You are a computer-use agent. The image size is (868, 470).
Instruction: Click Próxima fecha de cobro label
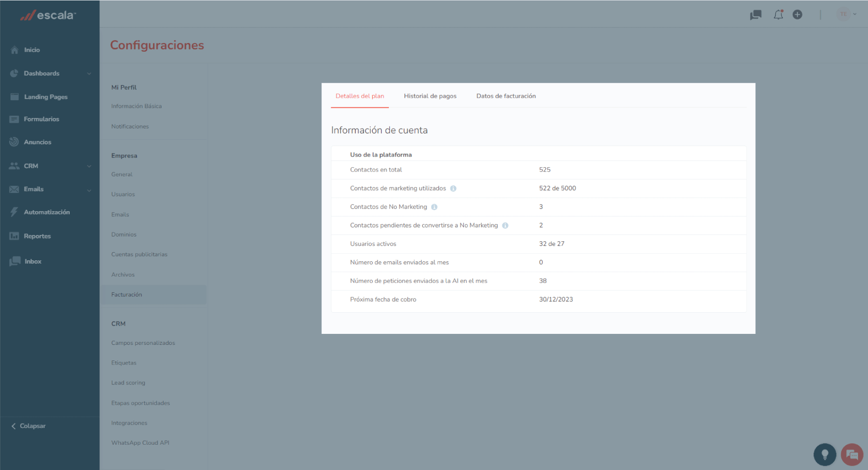[x=383, y=299]
